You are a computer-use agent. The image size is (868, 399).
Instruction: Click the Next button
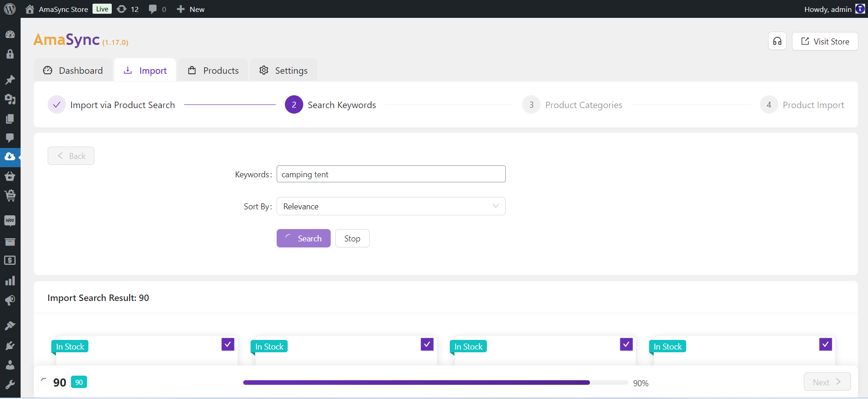(827, 382)
